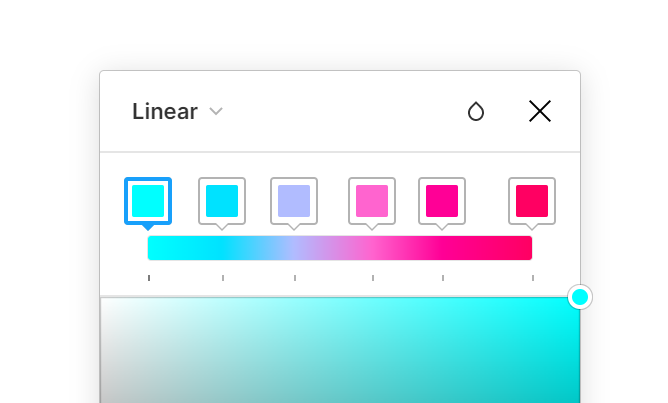Click the tick mark under the light pink stop
The image size is (668, 403).
[373, 278]
